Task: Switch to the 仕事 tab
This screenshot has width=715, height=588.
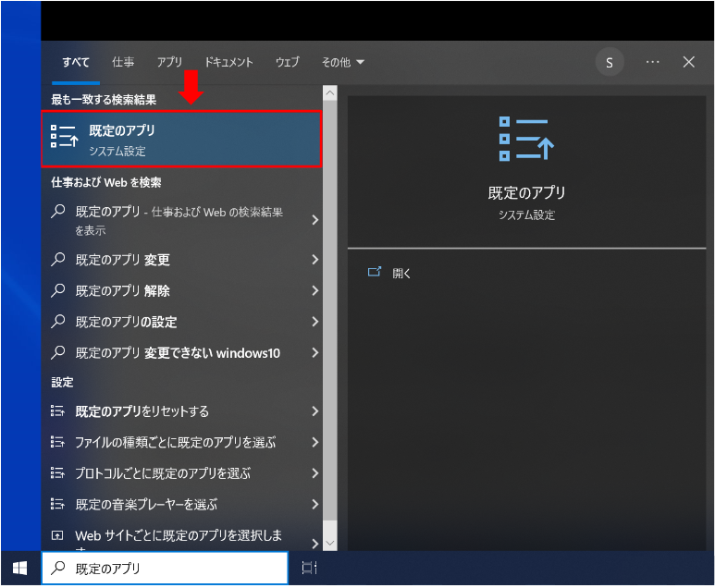Action: 123,62
